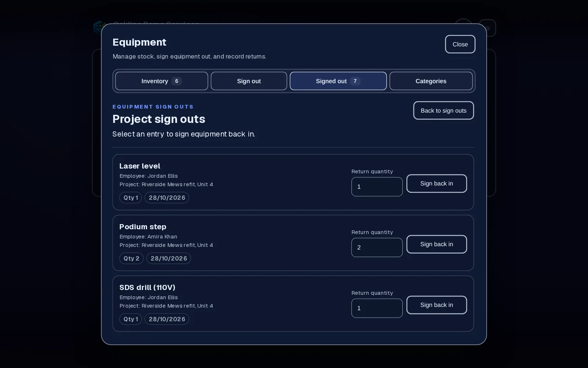Click the Laser level Qty 1 badge
The height and width of the screenshot is (368, 588).
pos(130,198)
